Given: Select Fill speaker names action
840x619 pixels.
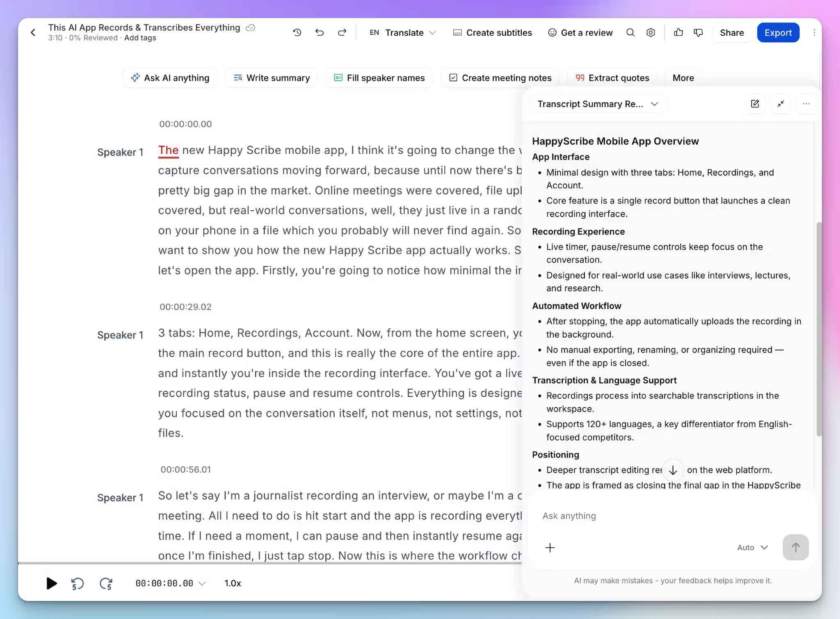Looking at the screenshot, I should (x=379, y=78).
